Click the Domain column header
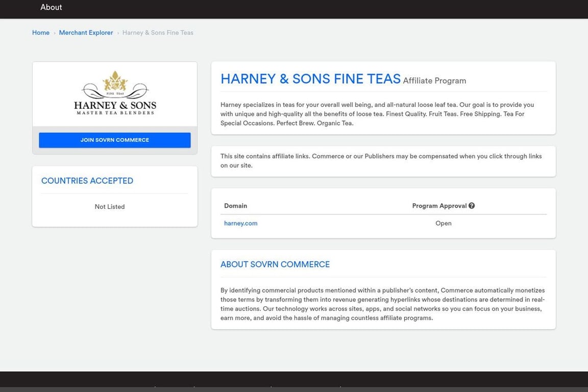This screenshot has width=588, height=392. click(235, 206)
